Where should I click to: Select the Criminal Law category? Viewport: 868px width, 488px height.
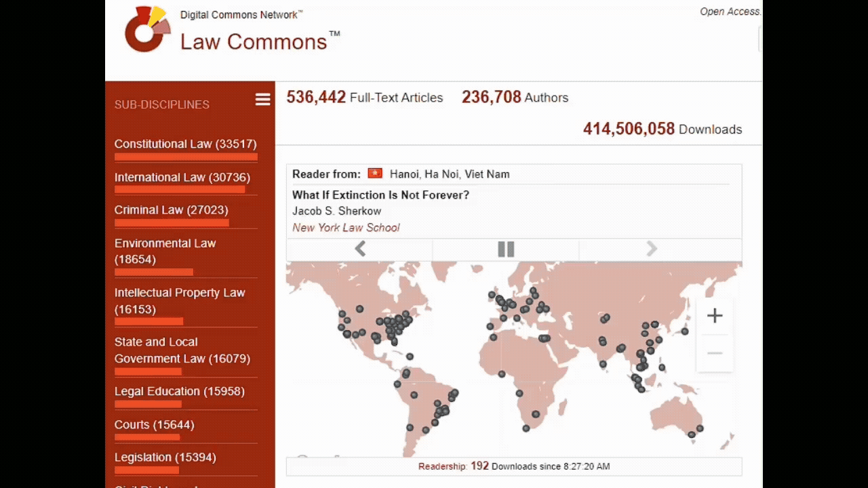tap(171, 209)
